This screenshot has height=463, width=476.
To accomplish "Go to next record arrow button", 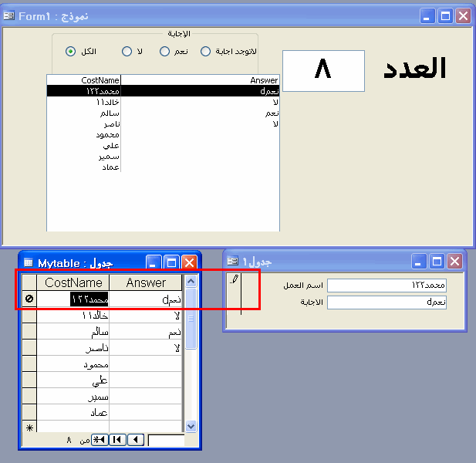I will [136, 439].
